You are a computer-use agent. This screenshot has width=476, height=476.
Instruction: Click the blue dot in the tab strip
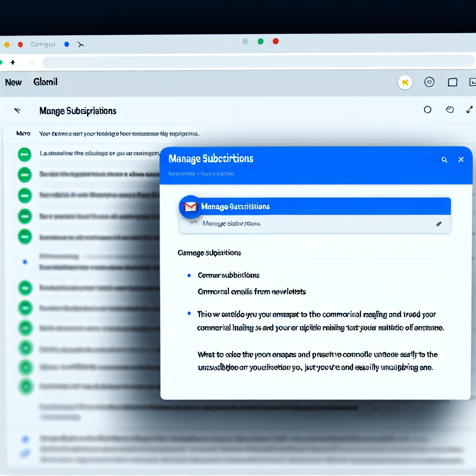[67, 44]
